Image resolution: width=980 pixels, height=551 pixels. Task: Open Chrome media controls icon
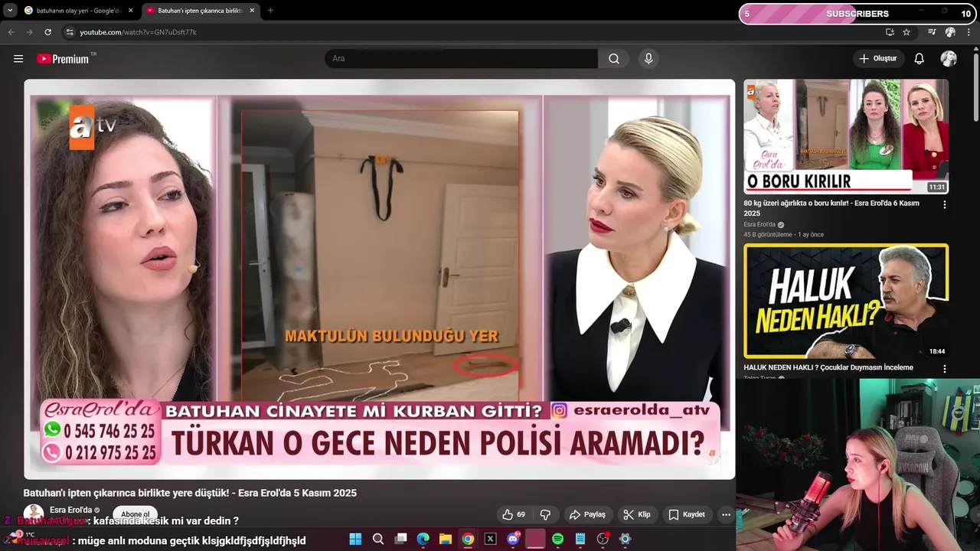pos(932,32)
